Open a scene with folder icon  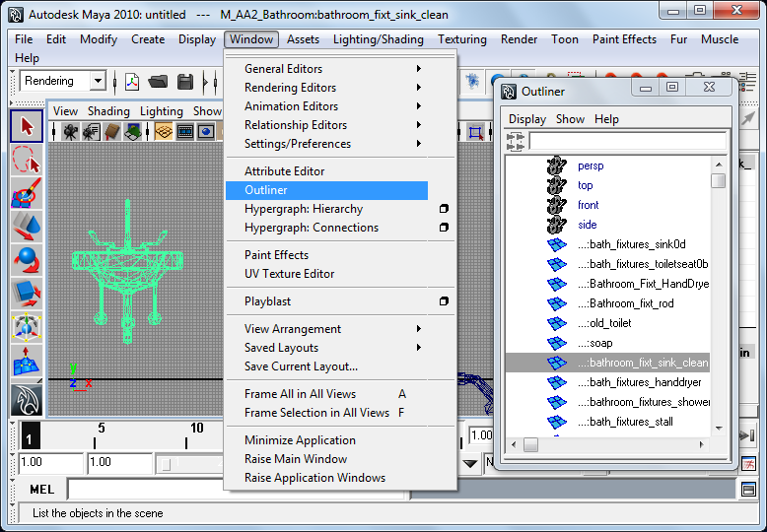pyautogui.click(x=158, y=82)
